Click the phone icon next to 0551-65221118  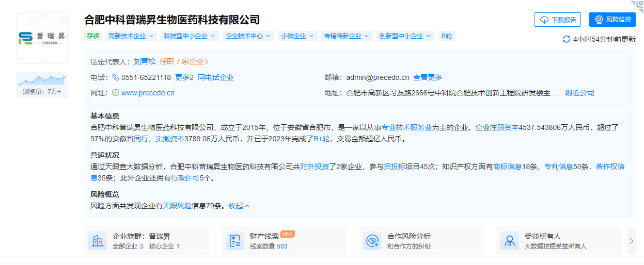[116, 77]
